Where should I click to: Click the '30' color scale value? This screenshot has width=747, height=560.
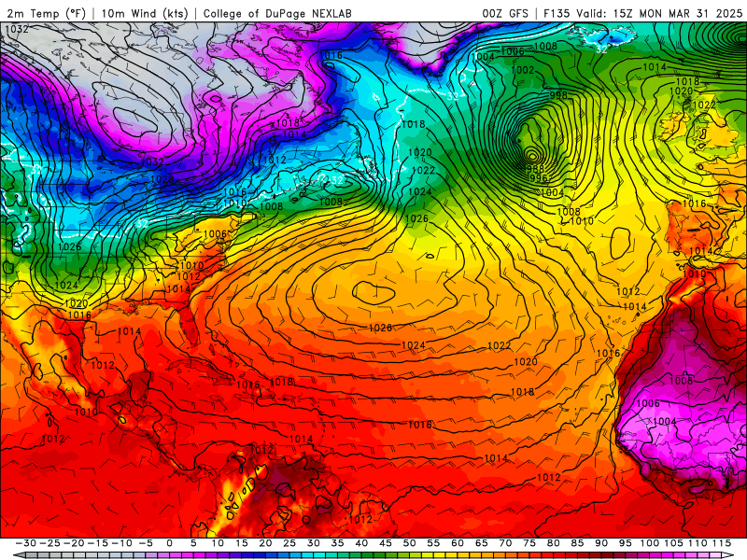point(314,543)
